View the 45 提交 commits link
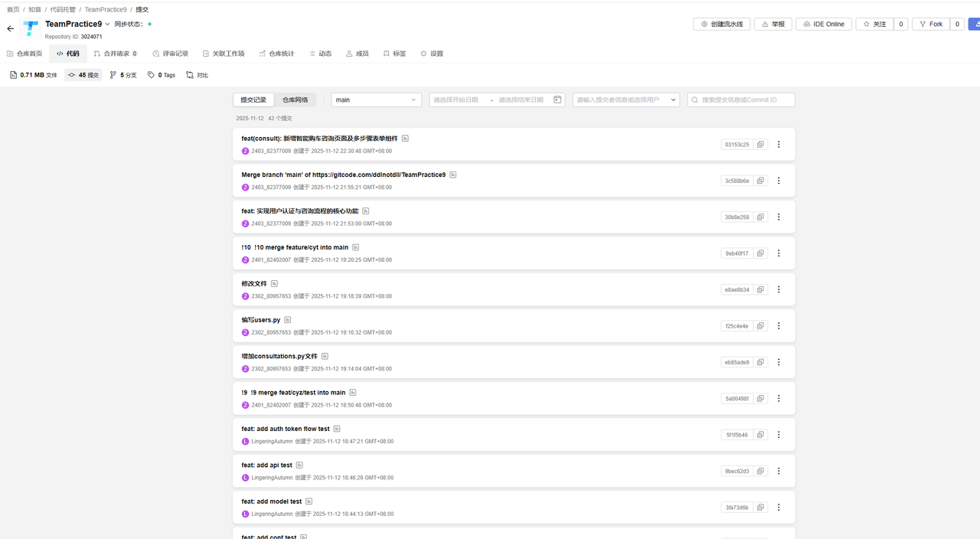Image resolution: width=980 pixels, height=539 pixels. click(x=83, y=75)
